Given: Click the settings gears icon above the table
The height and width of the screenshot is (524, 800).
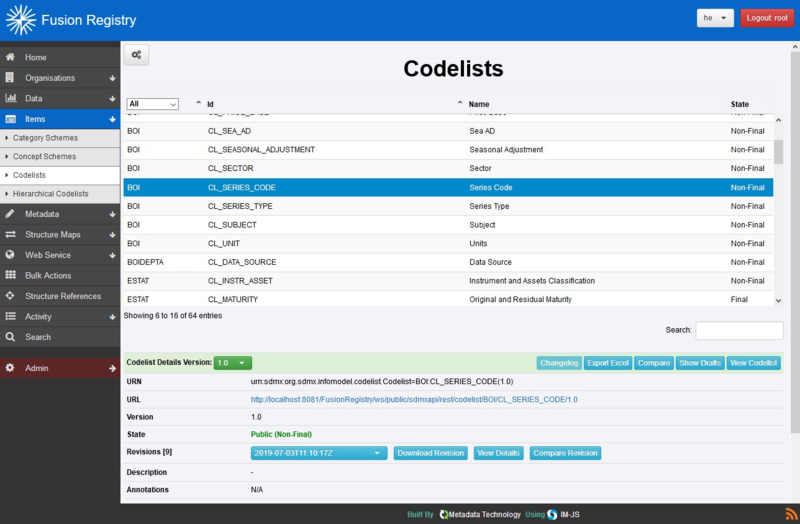Looking at the screenshot, I should pos(136,55).
